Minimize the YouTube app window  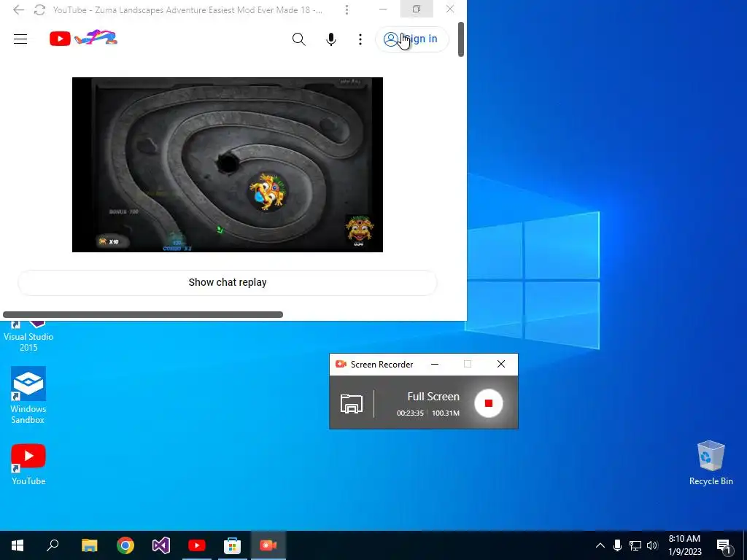pyautogui.click(x=383, y=9)
